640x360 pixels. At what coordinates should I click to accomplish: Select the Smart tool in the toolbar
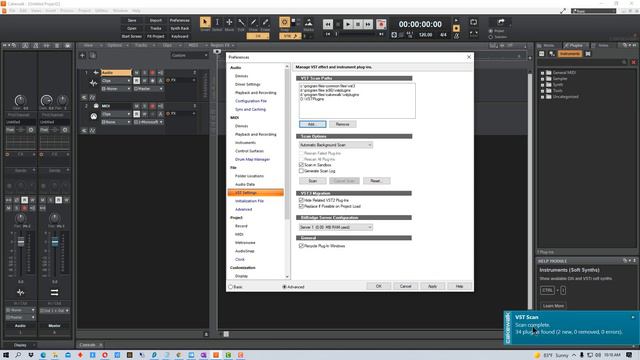(x=205, y=22)
